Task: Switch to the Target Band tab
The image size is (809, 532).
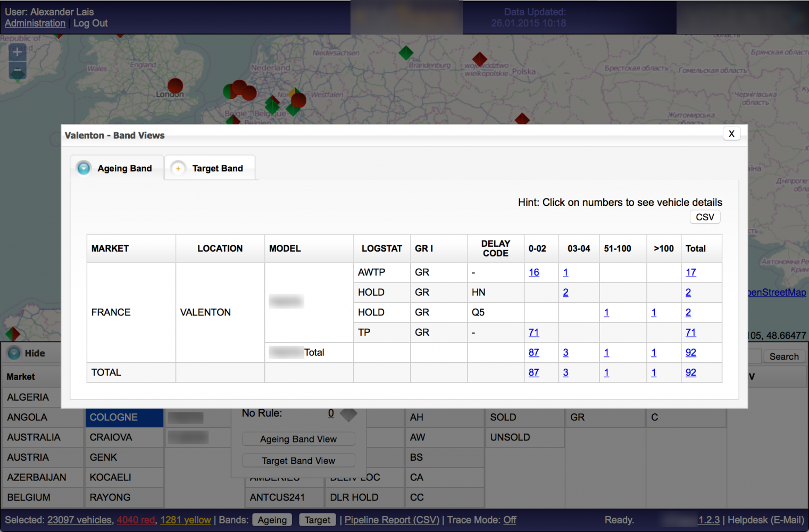Action: pos(210,168)
